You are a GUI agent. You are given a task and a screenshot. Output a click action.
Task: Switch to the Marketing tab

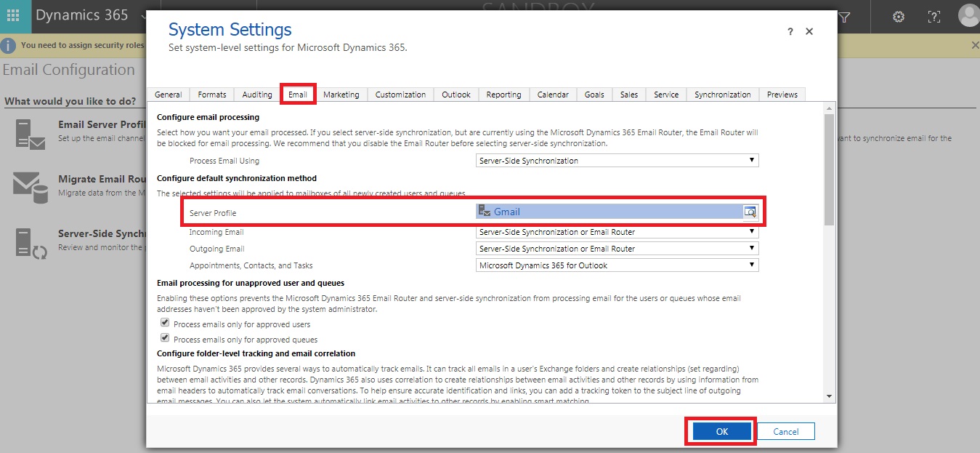point(341,95)
